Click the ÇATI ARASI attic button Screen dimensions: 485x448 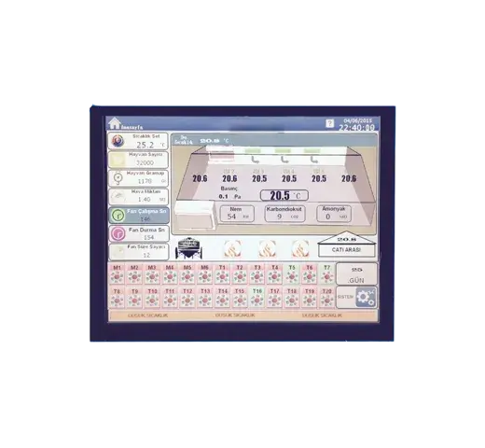point(346,250)
